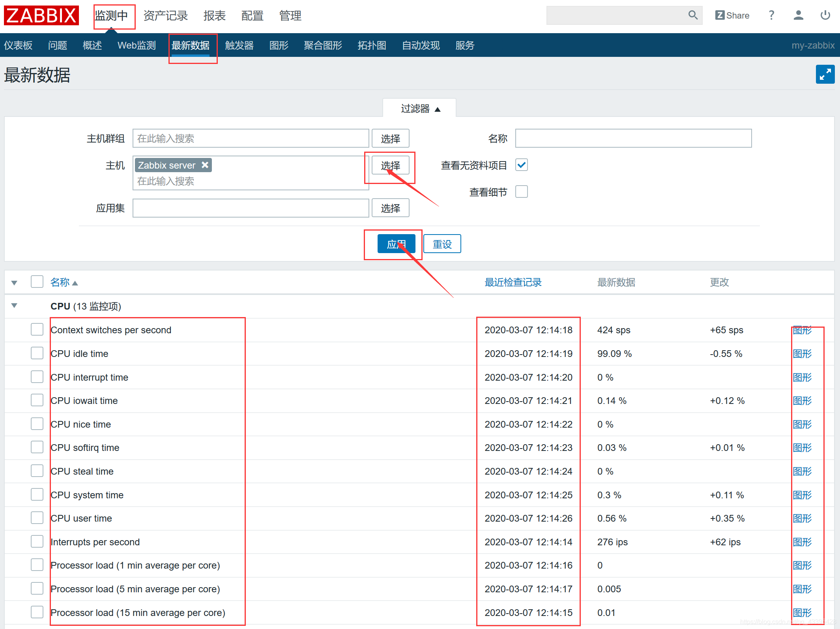Collapse the 过滤器 filter panel
840x629 pixels.
pos(420,108)
